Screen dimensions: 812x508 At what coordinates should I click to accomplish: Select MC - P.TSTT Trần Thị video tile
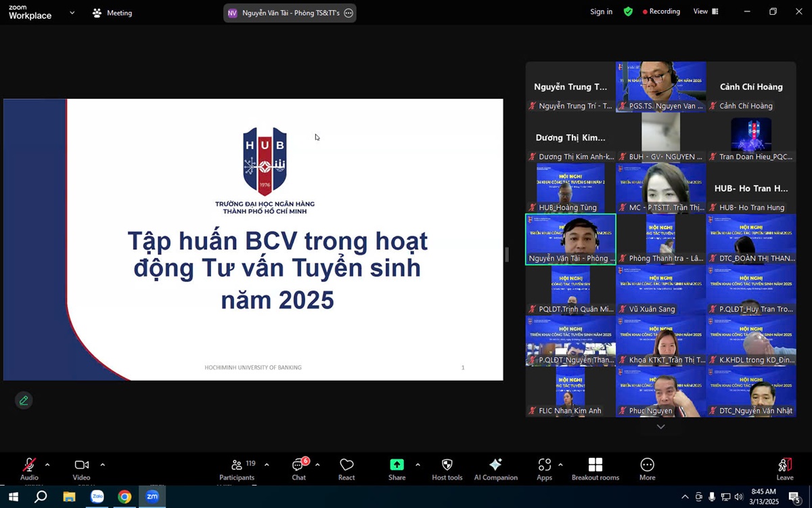coord(661,188)
